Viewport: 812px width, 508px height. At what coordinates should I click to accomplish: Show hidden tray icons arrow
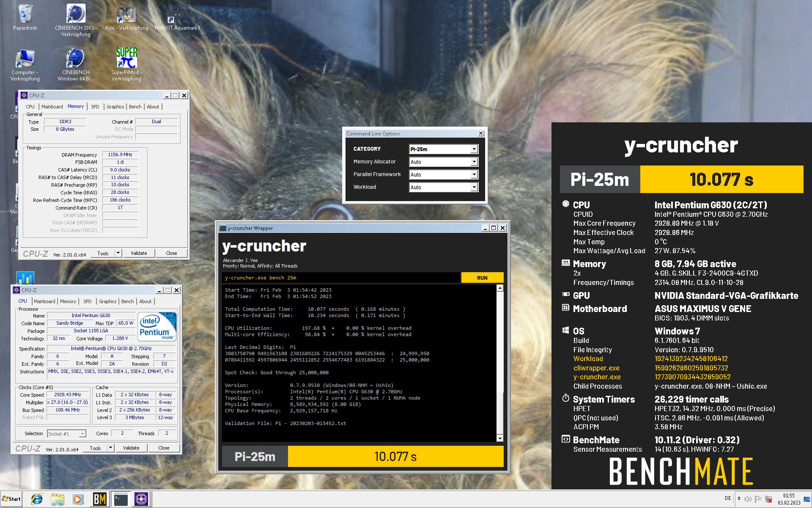pyautogui.click(x=739, y=499)
